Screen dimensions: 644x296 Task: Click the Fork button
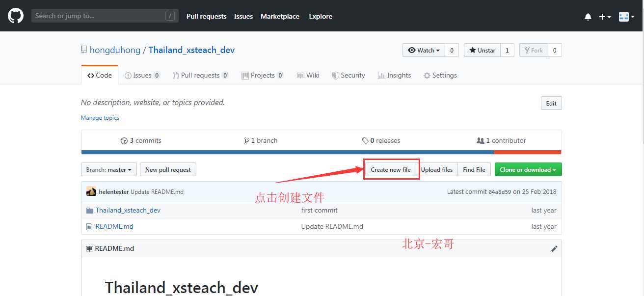click(534, 50)
